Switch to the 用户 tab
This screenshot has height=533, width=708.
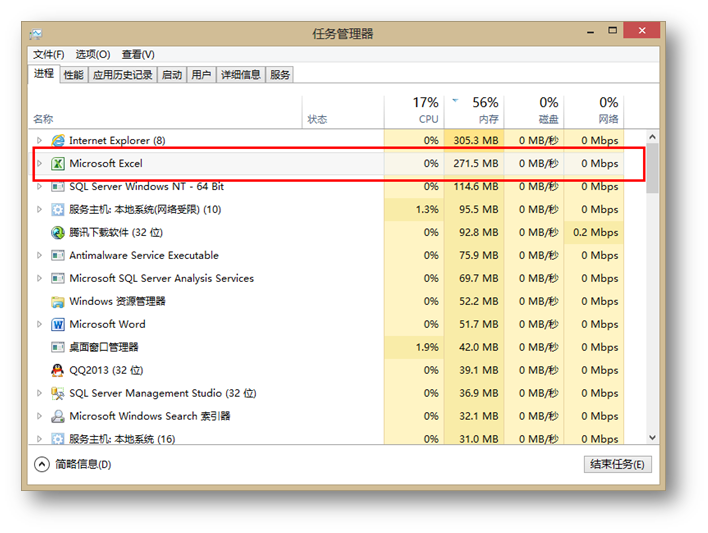(201, 75)
